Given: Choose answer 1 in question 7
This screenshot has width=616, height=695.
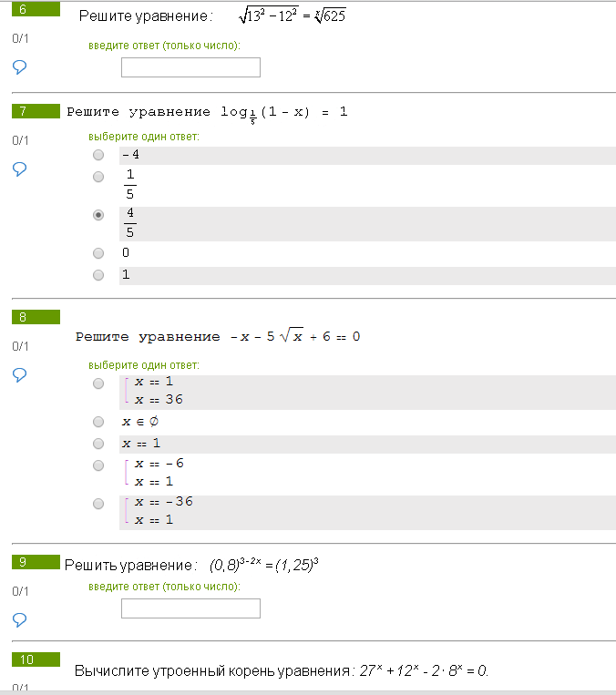Looking at the screenshot, I should point(98,275).
